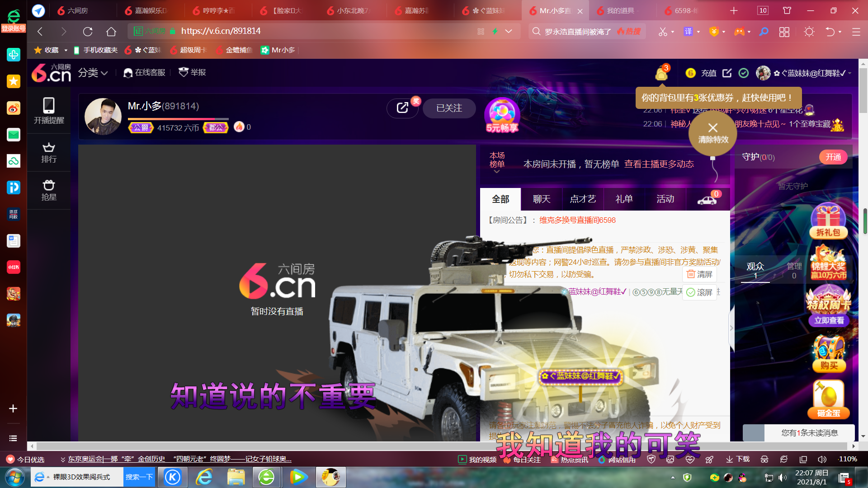Open scissors screenshot tool
This screenshot has height=488, width=868.
click(x=663, y=31)
